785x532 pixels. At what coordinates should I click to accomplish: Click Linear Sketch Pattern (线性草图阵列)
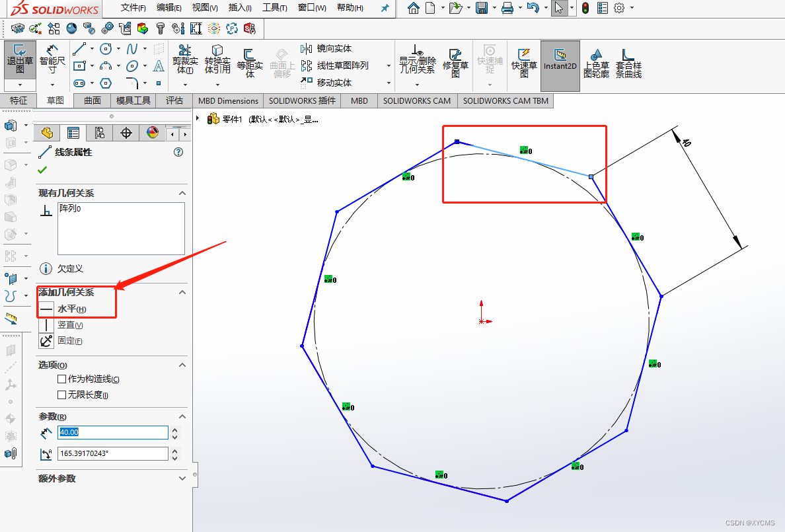click(334, 65)
